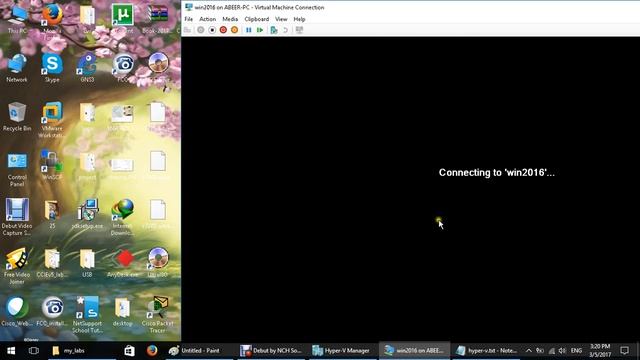Select the Recycle Bin desktop icon
This screenshot has width=640, height=360.
[x=17, y=117]
